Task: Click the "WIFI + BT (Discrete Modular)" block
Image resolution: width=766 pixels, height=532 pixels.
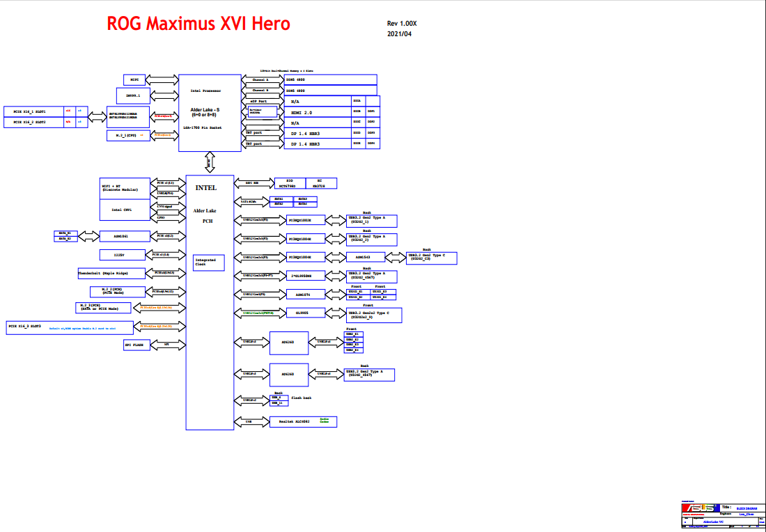Action: point(125,189)
